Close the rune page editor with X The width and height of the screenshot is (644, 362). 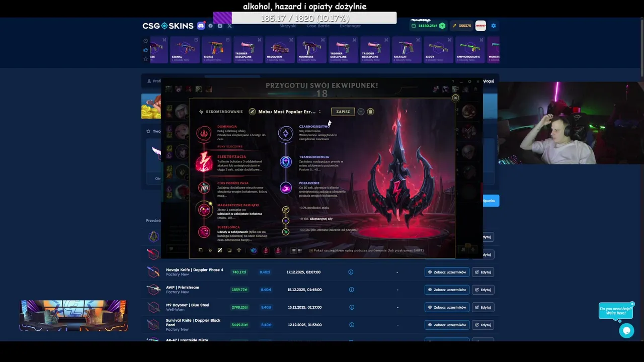click(455, 98)
